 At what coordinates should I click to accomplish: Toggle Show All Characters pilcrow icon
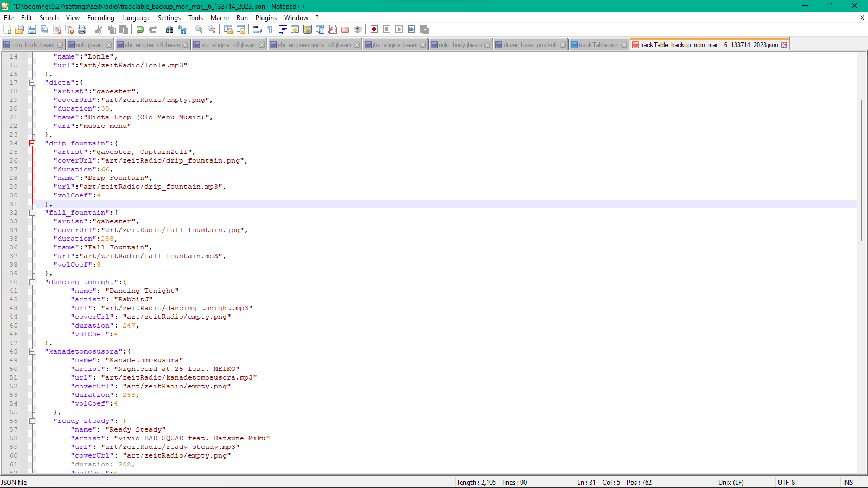270,29
